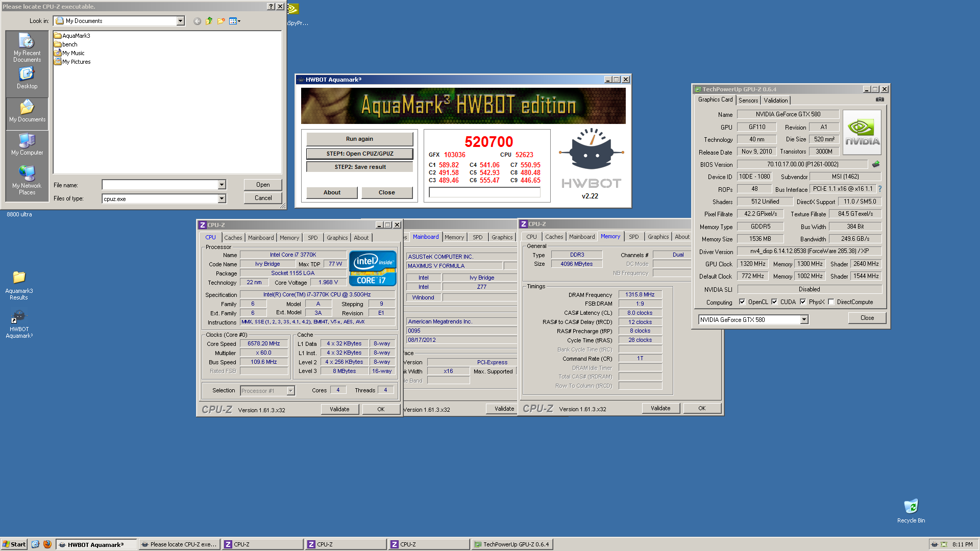This screenshot has height=551, width=980.
Task: Expand the File name dropdown
Action: [x=222, y=185]
